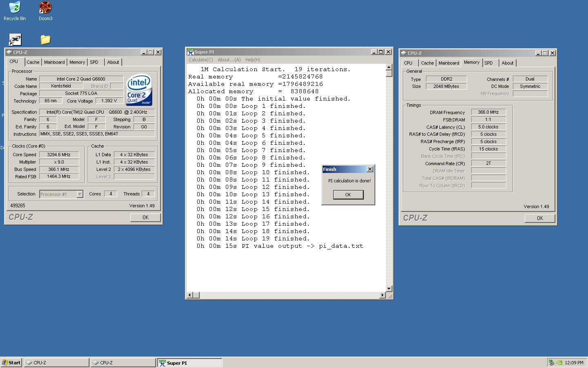Click the Multiplier value x 9.0
The height and width of the screenshot is (368, 588).
(59, 162)
